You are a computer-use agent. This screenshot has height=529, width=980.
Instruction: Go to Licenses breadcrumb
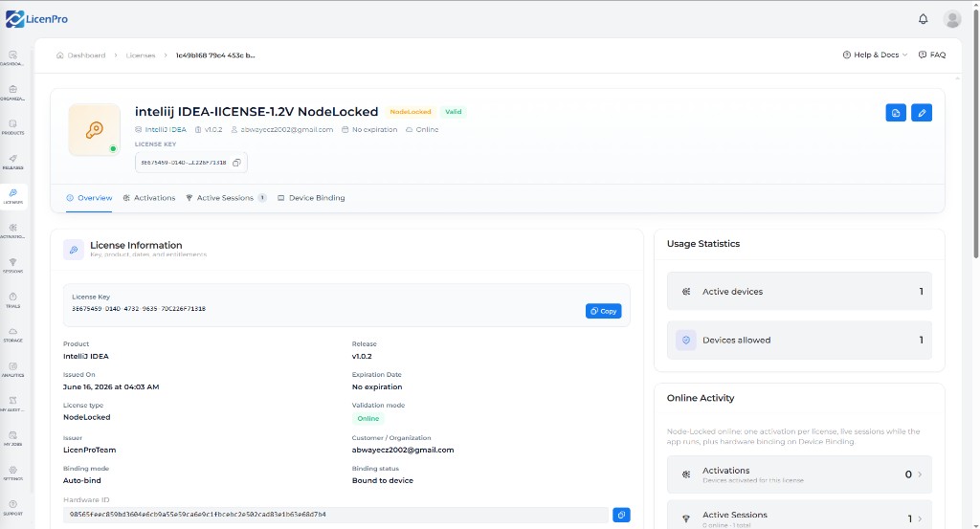point(140,55)
